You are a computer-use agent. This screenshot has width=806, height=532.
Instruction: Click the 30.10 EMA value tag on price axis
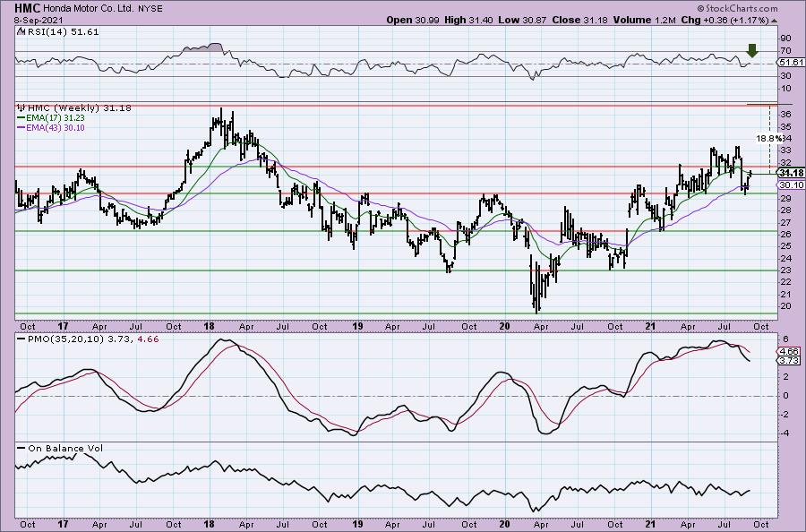pyautogui.click(x=792, y=185)
